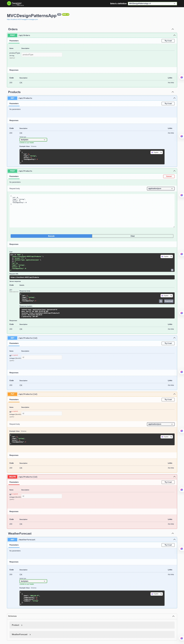184x644 pixels.
Task: Open POST request body content type dropdown
Action: pyautogui.click(x=161, y=189)
